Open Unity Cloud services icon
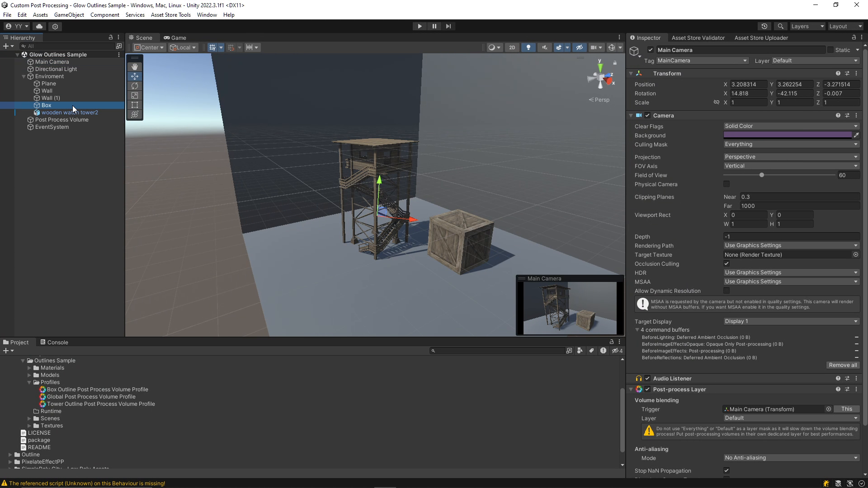Image resolution: width=868 pixels, height=488 pixels. 39,26
